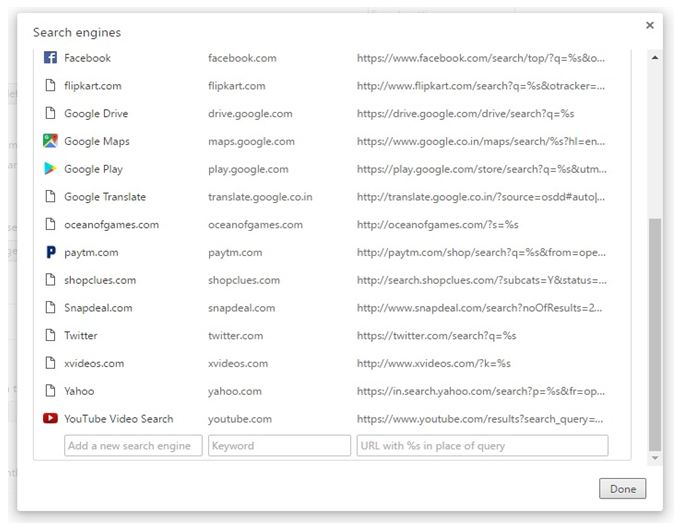Click the facebook.com keyword
Viewport: 693px width, 528px height.
coord(242,58)
